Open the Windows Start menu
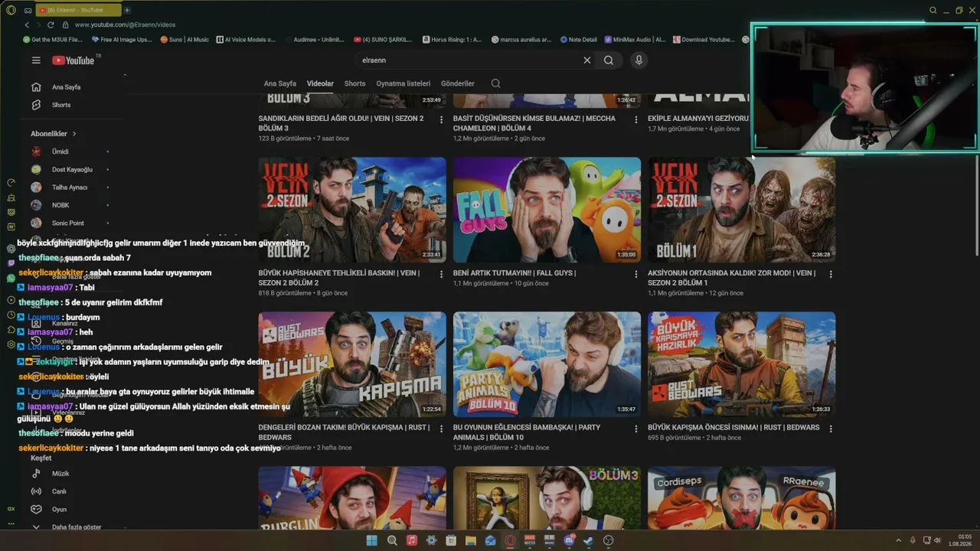Image resolution: width=980 pixels, height=551 pixels. click(x=372, y=540)
